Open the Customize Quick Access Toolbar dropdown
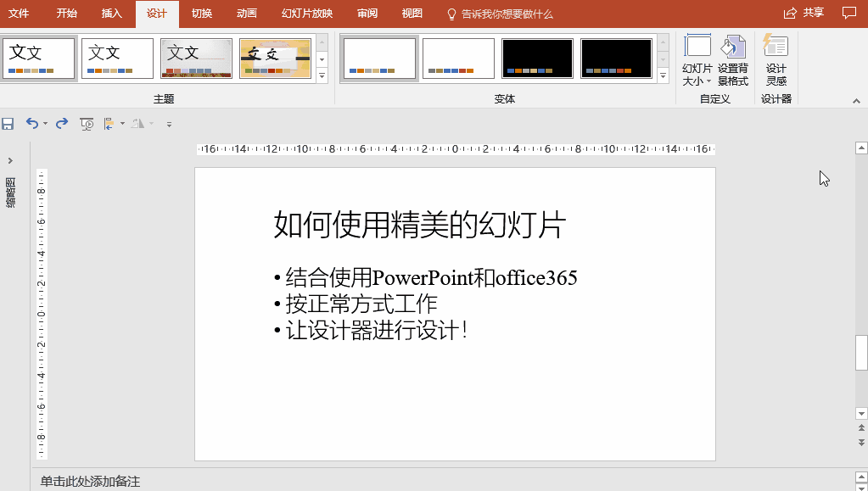868x491 pixels. (x=168, y=124)
